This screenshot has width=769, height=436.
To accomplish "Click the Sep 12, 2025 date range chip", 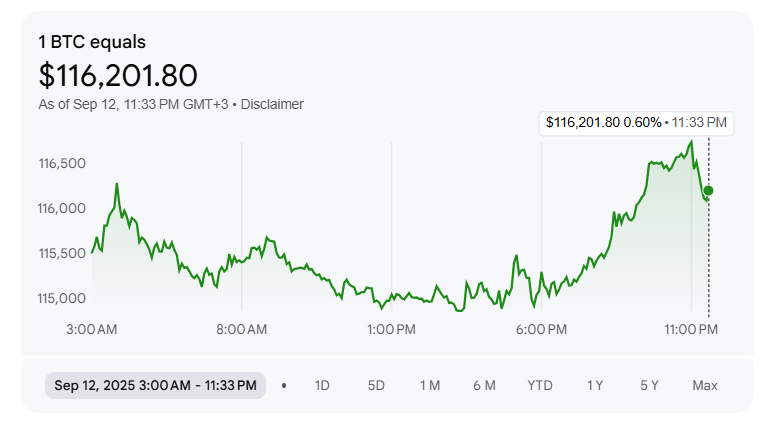I will pyautogui.click(x=156, y=385).
